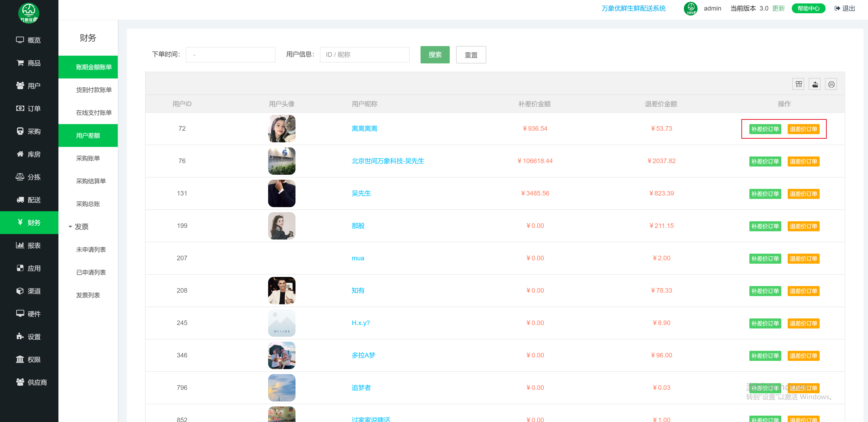Select 采购结算单 in finance menu
Screen dimensions: 868x422
point(91,181)
